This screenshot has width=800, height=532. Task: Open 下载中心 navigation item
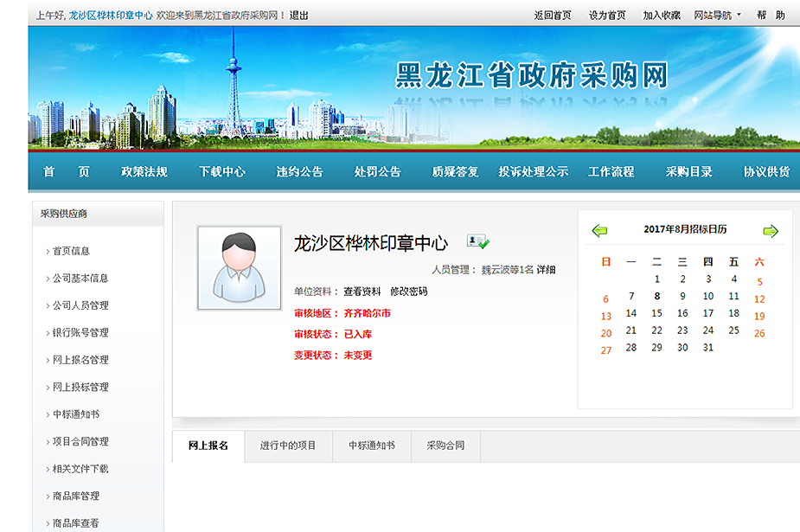coord(222,171)
